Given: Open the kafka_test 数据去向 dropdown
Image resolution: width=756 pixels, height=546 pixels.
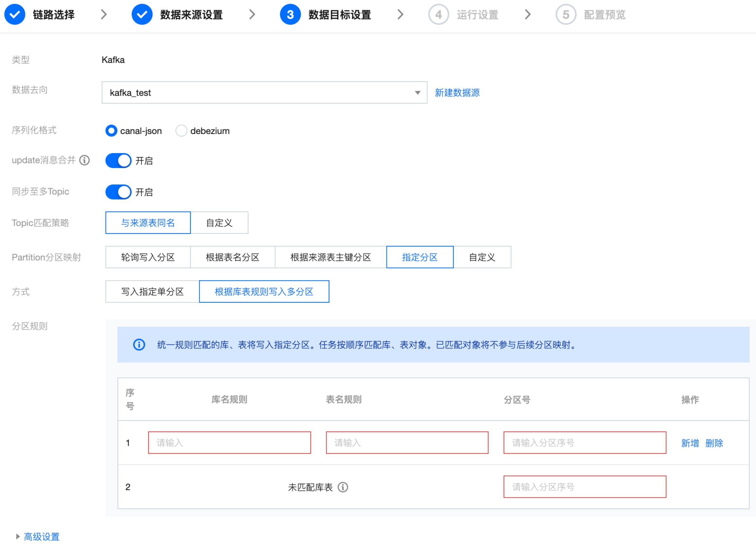Looking at the screenshot, I should [264, 93].
